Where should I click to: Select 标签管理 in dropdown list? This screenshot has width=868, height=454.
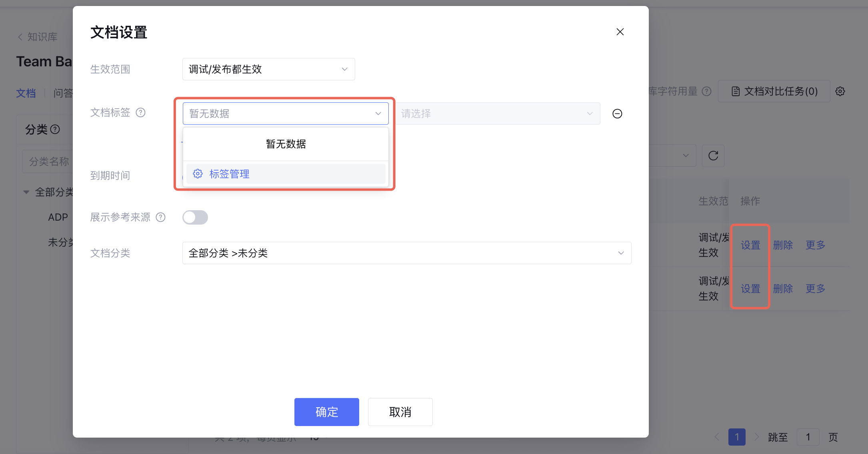[x=229, y=174]
